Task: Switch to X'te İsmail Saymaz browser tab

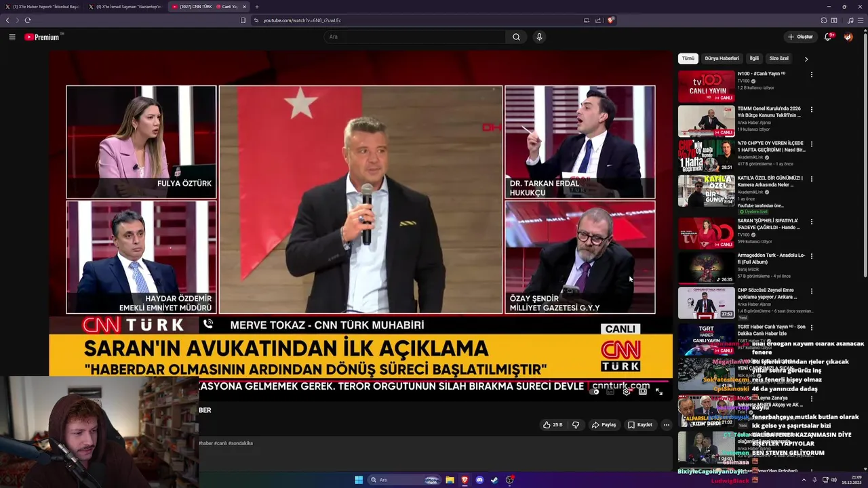Action: click(125, 7)
